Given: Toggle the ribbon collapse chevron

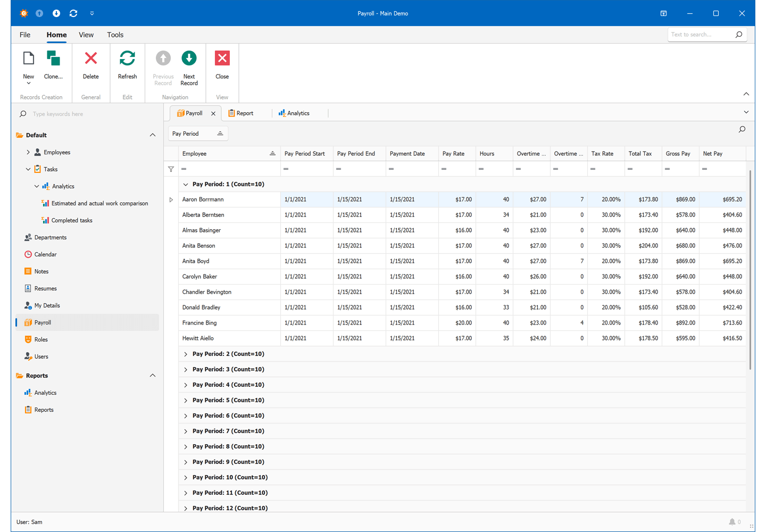Looking at the screenshot, I should click(x=746, y=94).
